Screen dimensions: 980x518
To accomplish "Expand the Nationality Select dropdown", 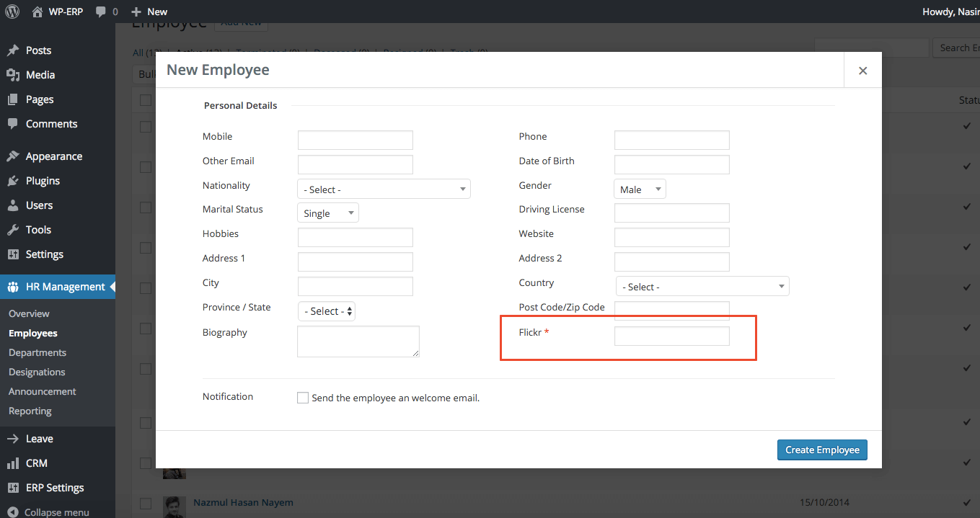I will pyautogui.click(x=384, y=188).
